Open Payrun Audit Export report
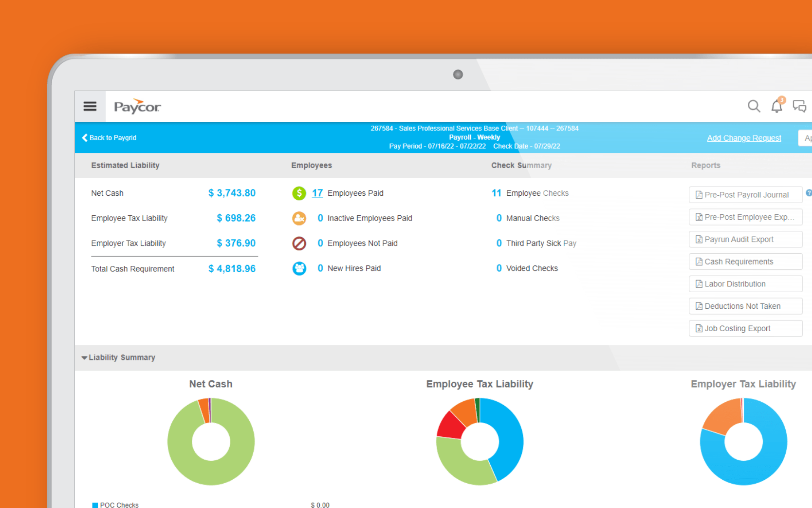 point(745,239)
